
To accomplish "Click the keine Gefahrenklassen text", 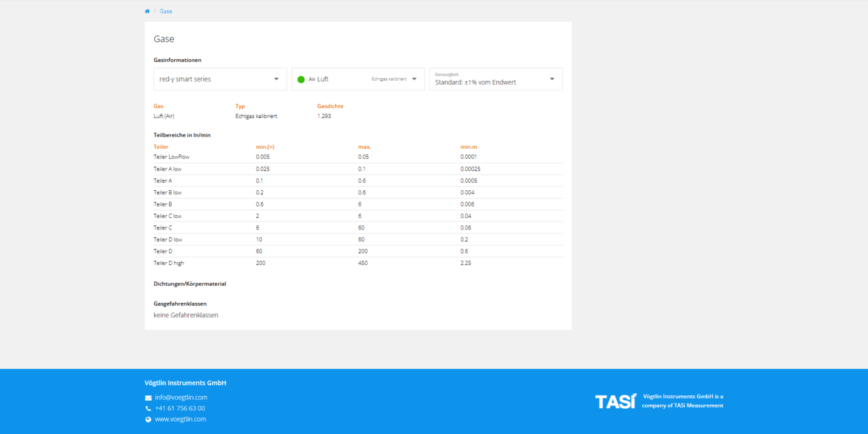I will tap(186, 315).
